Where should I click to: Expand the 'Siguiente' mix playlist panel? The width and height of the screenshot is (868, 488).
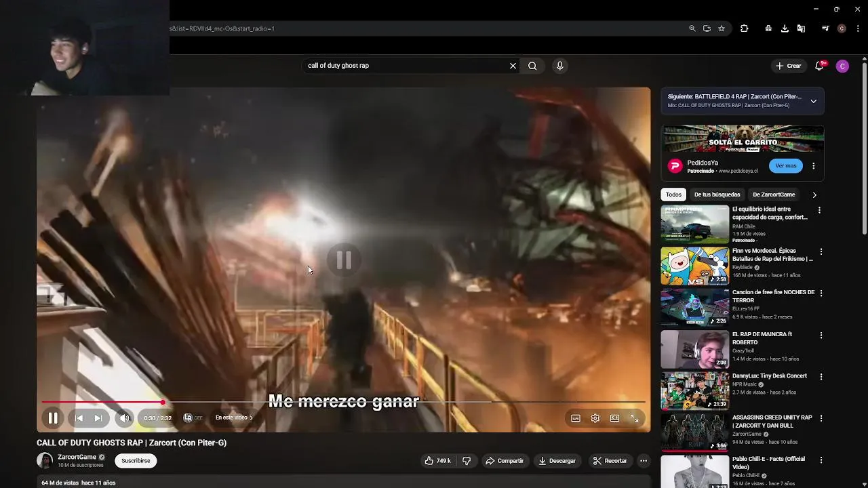[813, 101]
